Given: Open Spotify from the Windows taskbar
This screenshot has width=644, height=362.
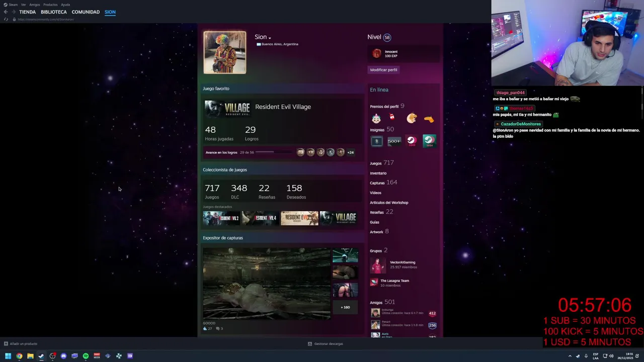Looking at the screenshot, I should tap(86, 356).
